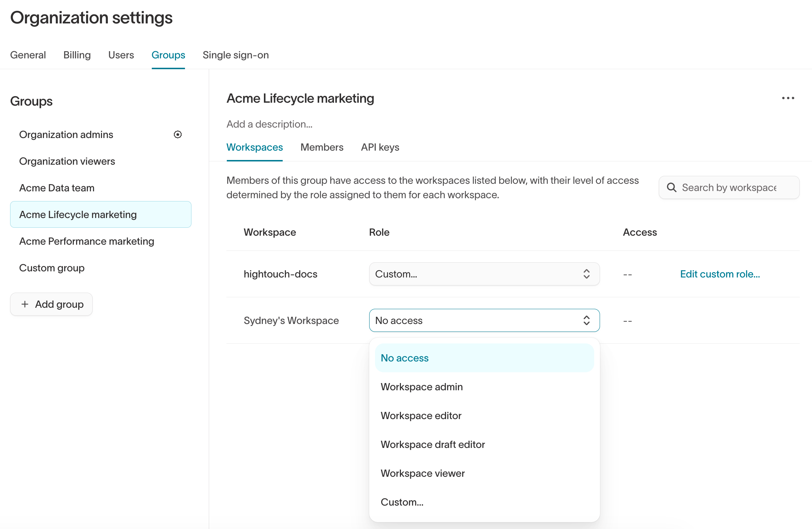Choose the No access option
This screenshot has height=529, width=812.
click(x=484, y=358)
